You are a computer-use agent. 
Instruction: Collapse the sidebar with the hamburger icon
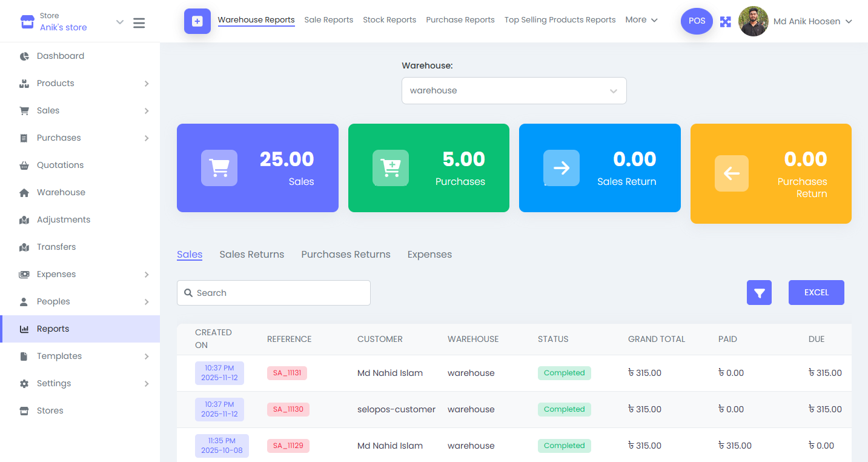[139, 22]
